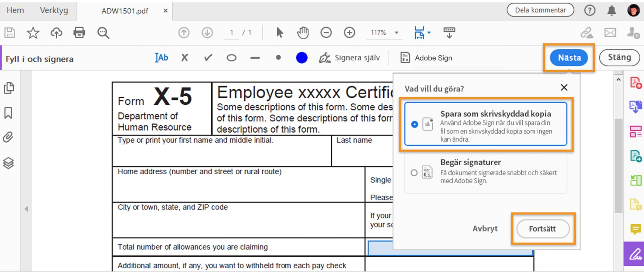Zoom out with minus icon
The width and height of the screenshot is (644, 274).
326,33
